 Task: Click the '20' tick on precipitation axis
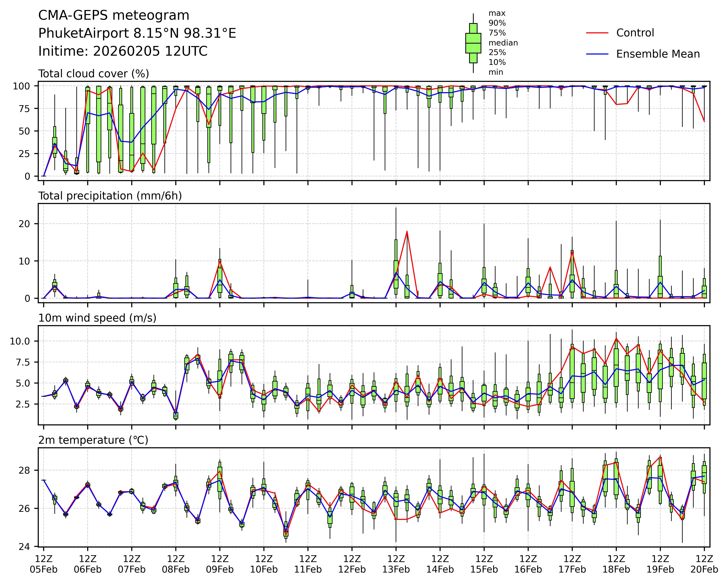[x=24, y=224]
